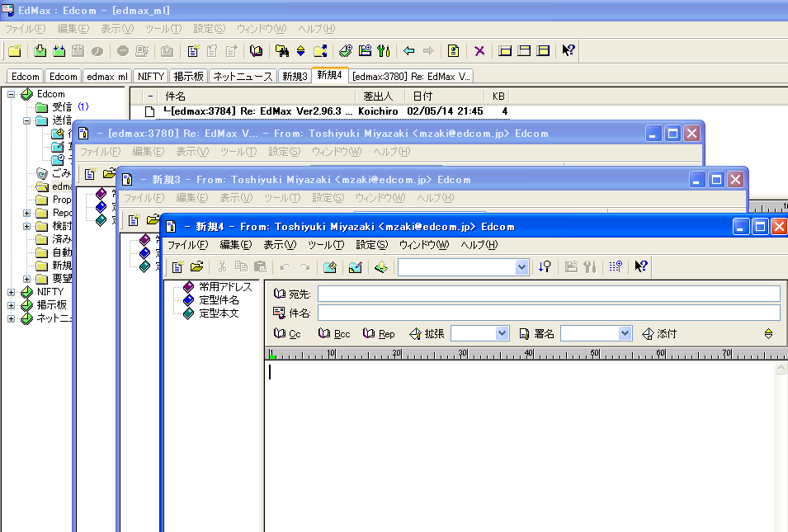Click the scroll-up arrow of the message body

click(781, 368)
